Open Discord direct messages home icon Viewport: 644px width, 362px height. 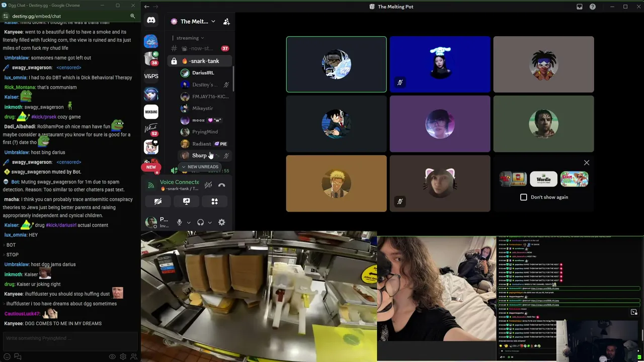(x=151, y=21)
